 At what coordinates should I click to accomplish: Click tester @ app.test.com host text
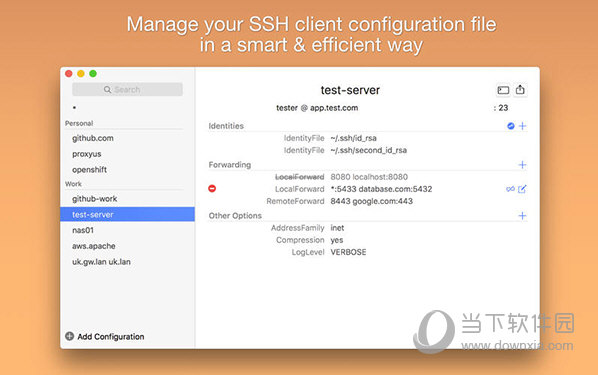click(x=317, y=108)
